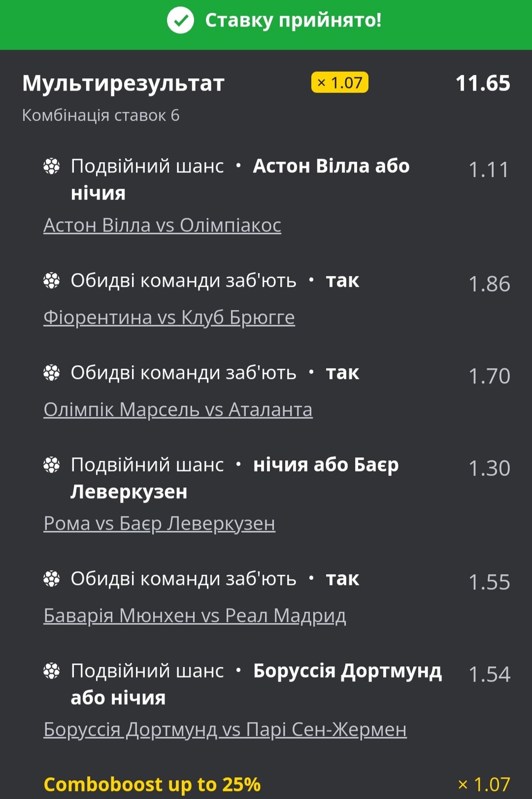Click soccer ball icon beside Фіорентина bet
Screen dimensions: 532x799
52,281
